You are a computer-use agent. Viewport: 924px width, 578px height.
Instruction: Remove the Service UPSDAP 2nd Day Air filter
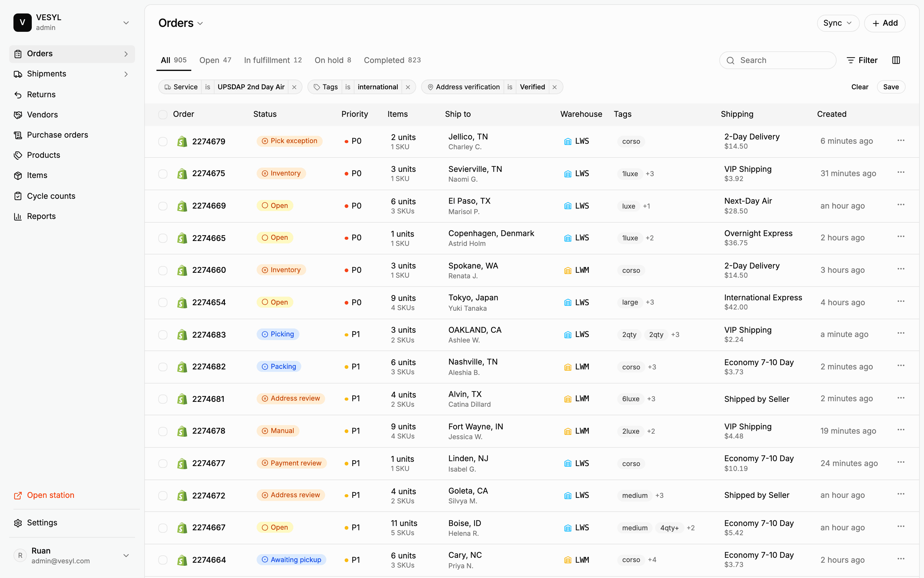[x=294, y=87]
